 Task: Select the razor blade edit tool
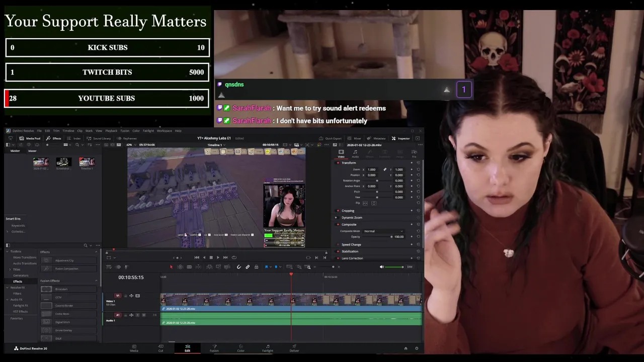[x=189, y=267]
